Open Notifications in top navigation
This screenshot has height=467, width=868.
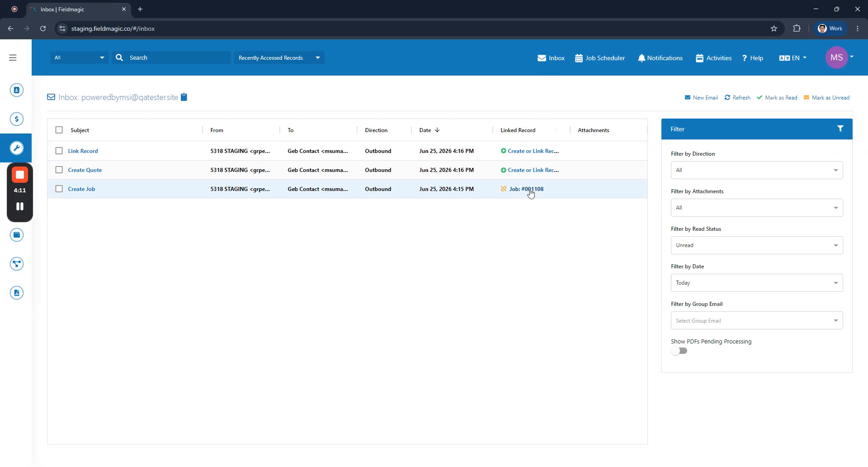pos(660,58)
